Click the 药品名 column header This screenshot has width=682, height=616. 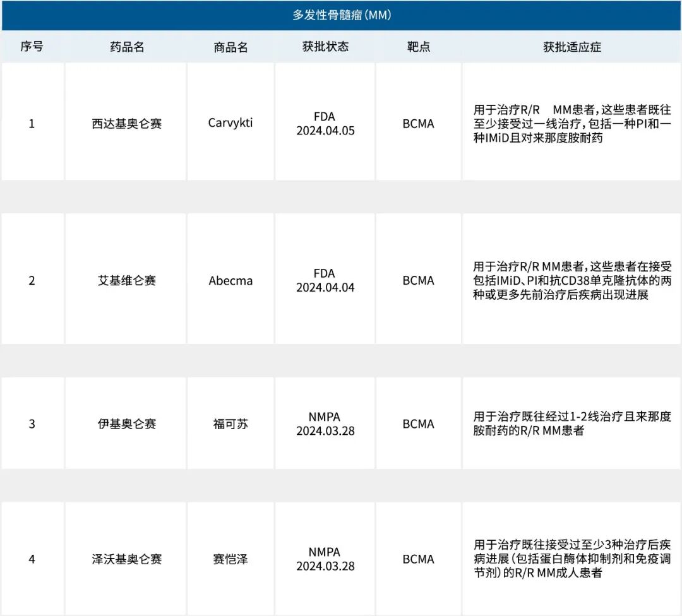point(126,47)
